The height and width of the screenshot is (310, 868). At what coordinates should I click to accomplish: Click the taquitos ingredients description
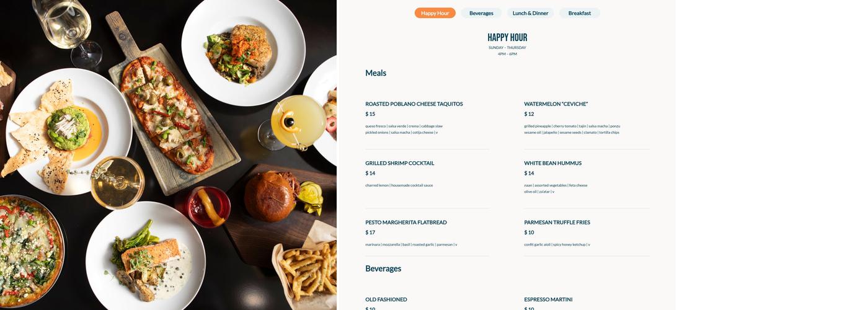coord(404,129)
